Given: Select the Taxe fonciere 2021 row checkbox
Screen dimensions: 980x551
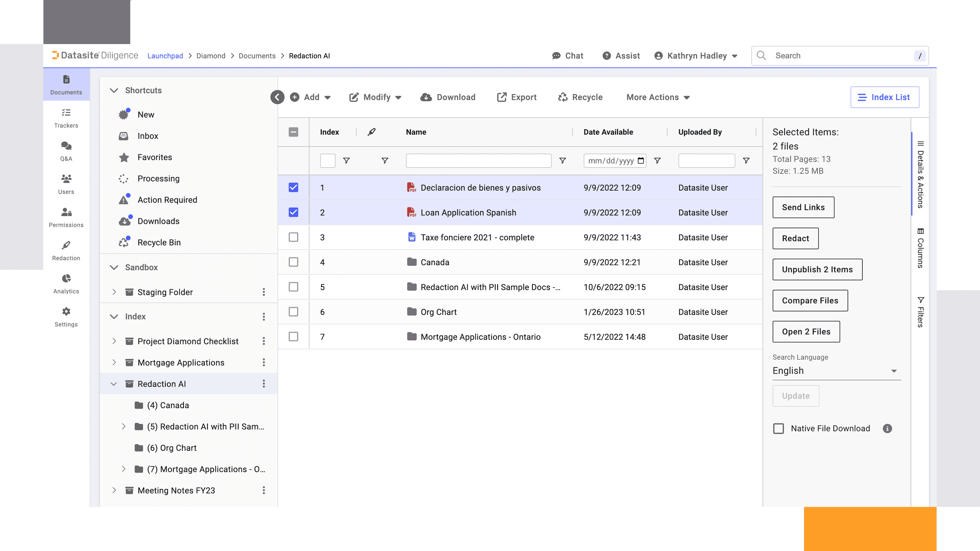Looking at the screenshot, I should click(x=293, y=237).
